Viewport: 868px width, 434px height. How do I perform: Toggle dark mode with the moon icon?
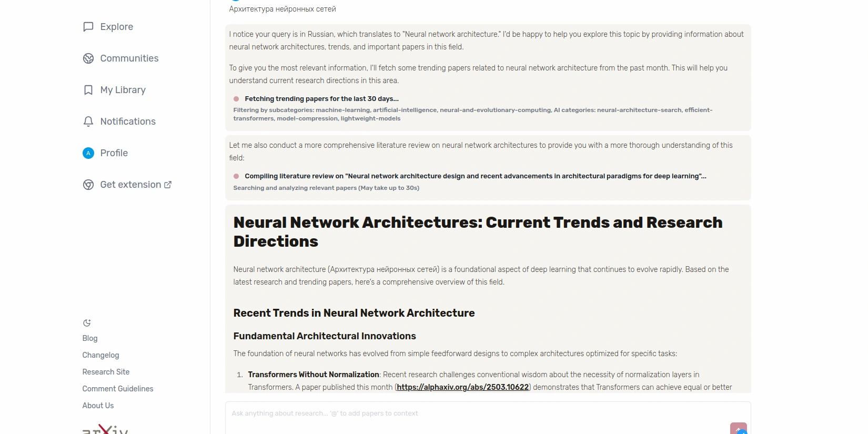[x=87, y=323]
